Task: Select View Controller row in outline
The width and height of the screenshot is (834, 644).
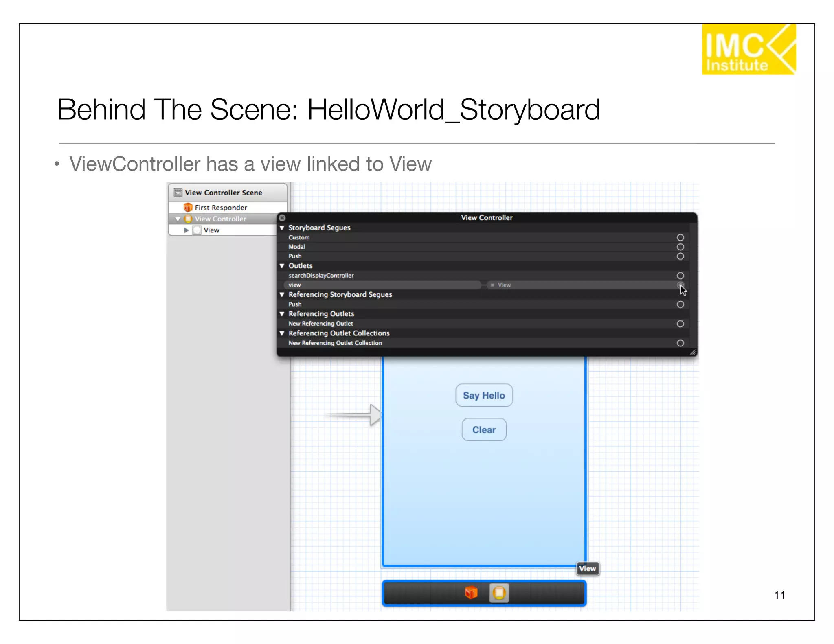Action: pos(220,219)
